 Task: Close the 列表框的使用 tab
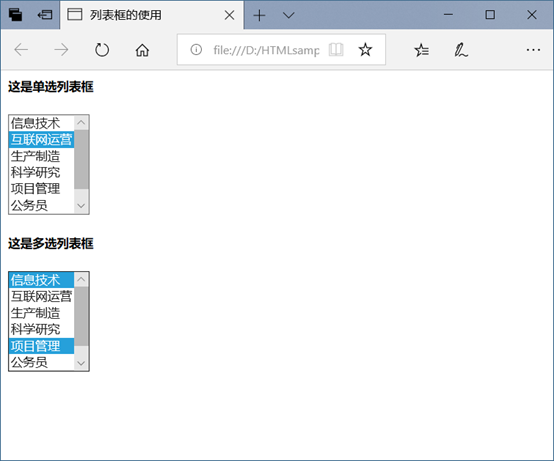230,15
